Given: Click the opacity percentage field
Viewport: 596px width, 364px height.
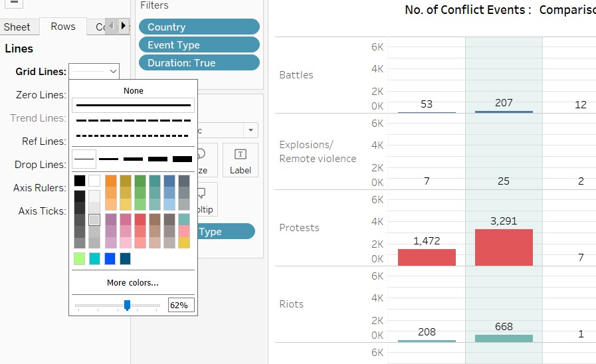Looking at the screenshot, I should (181, 306).
